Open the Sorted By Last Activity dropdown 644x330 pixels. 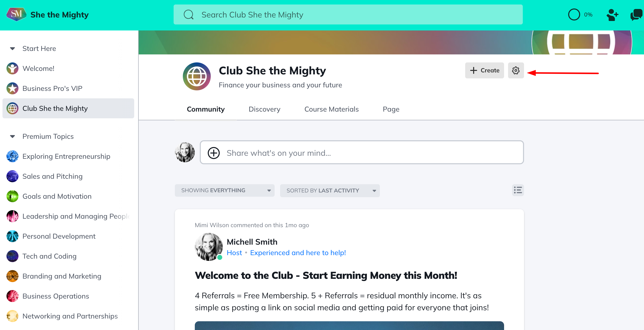[x=329, y=191]
